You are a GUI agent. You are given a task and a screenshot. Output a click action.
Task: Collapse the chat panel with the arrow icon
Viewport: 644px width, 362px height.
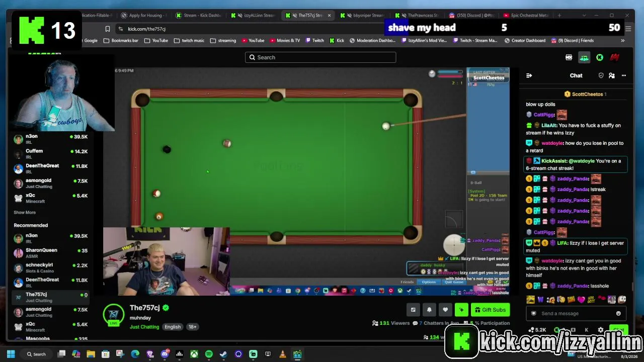tap(529, 75)
